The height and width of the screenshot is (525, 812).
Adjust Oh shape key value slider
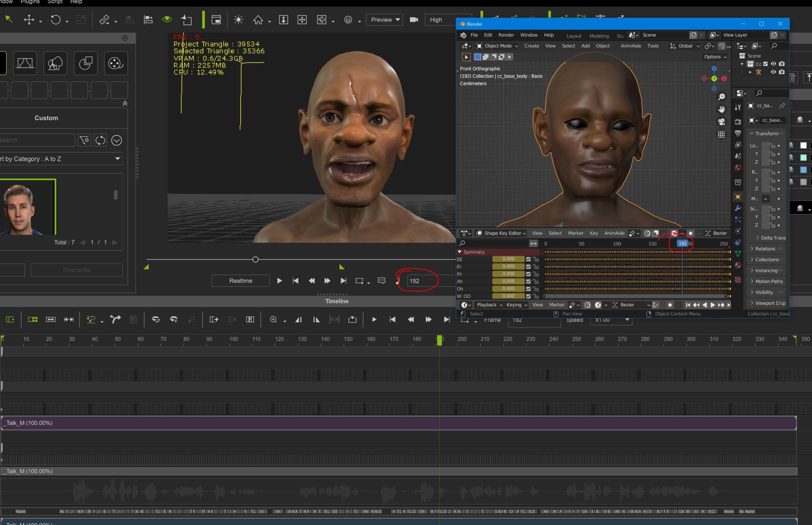point(508,289)
